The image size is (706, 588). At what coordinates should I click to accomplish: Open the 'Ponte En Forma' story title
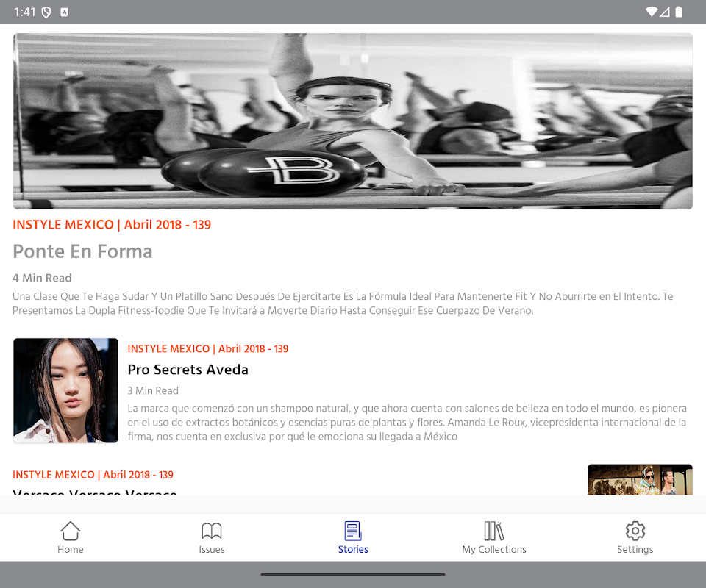click(82, 251)
